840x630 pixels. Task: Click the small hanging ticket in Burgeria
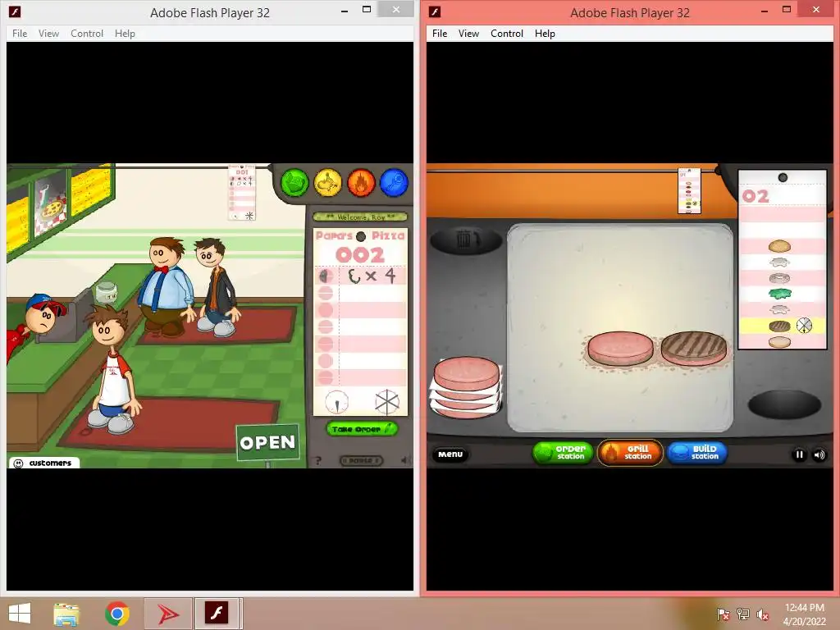[689, 190]
